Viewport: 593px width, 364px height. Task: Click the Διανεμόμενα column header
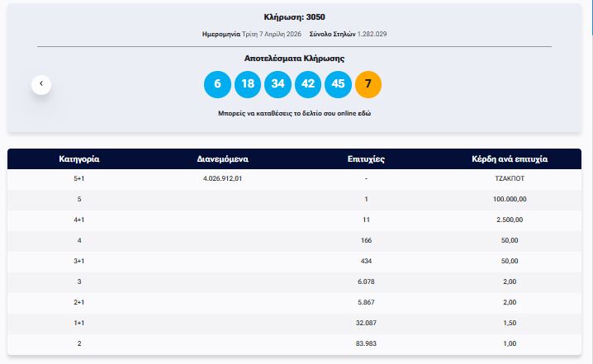tap(223, 158)
